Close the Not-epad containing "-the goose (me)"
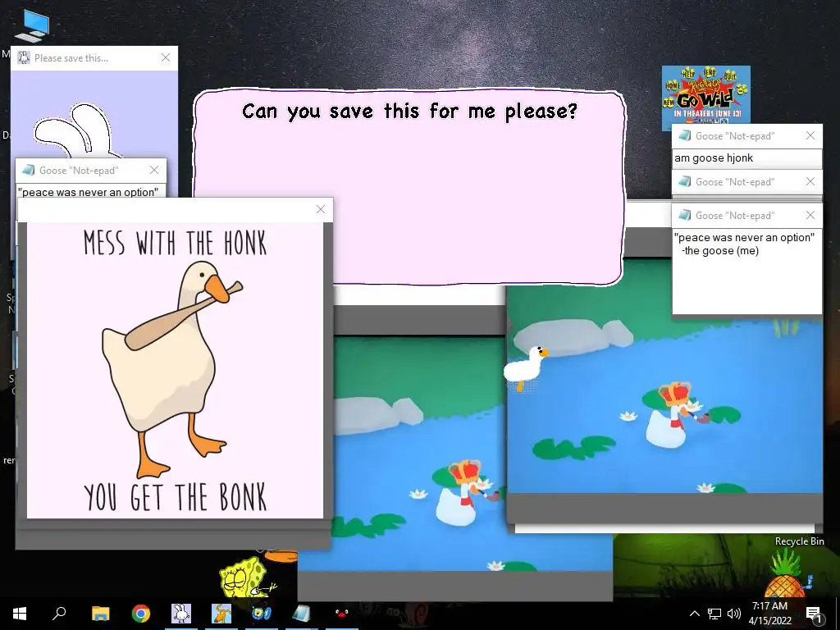Image resolution: width=840 pixels, height=630 pixels. tap(810, 215)
